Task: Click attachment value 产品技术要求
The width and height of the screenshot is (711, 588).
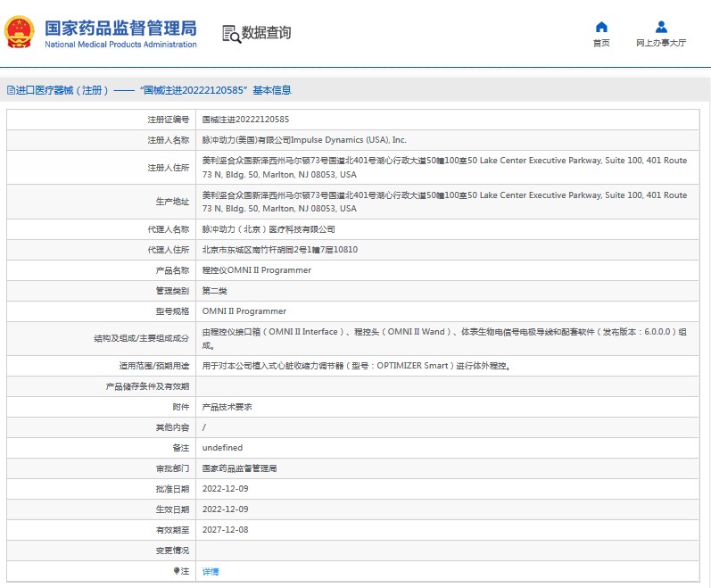Action: coord(227,407)
